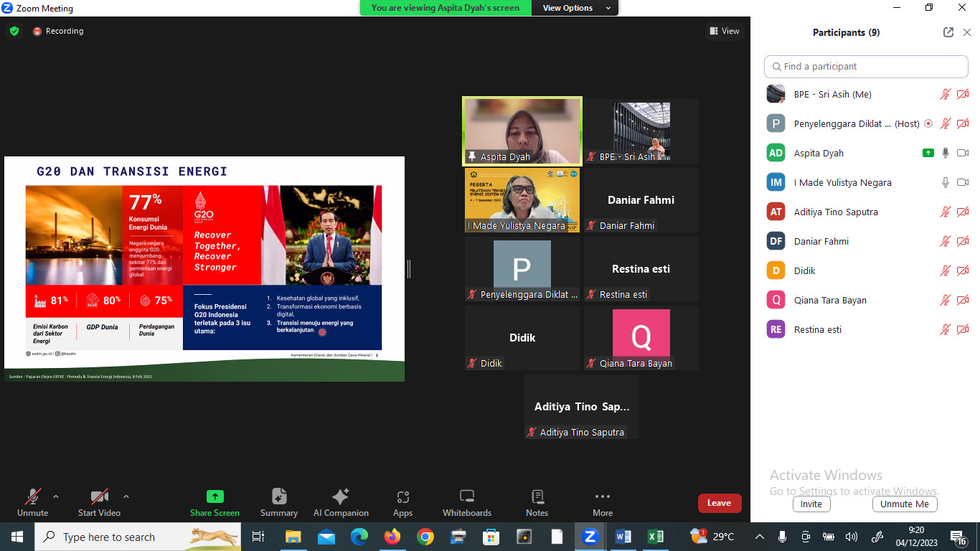This screenshot has height=551, width=980.
Task: Select Aditiya Tino Saputra in participants list
Action: 867,212
